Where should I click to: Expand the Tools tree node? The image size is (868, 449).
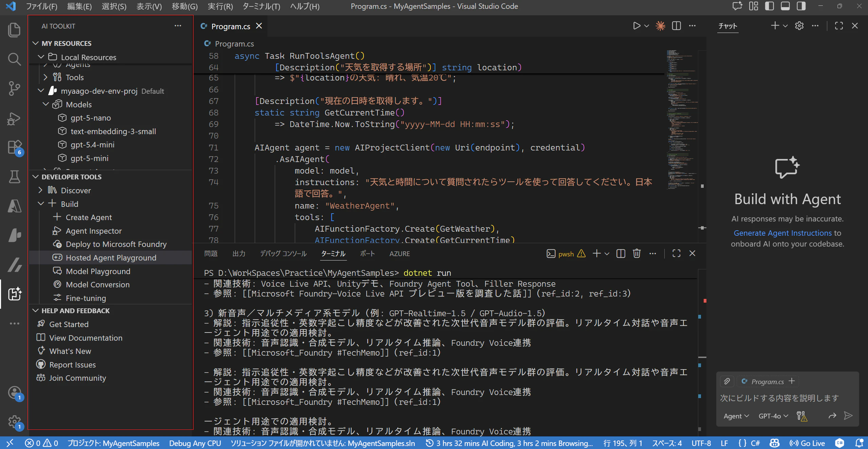[45, 77]
